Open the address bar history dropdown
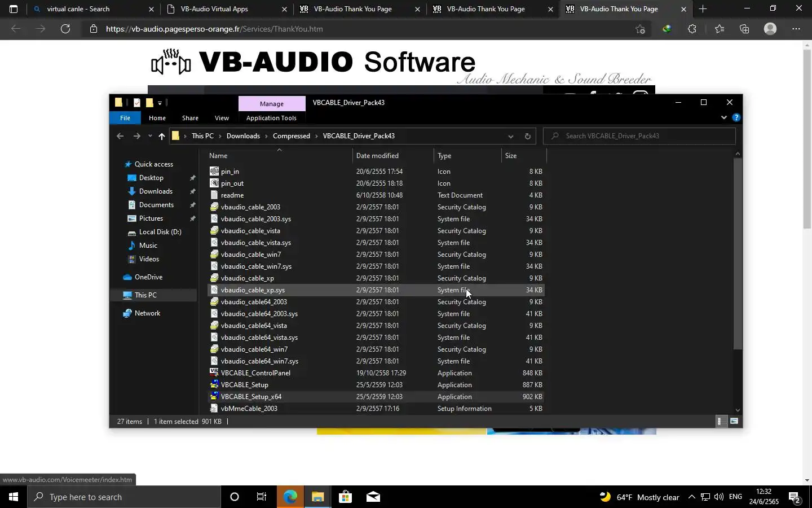 [510, 136]
